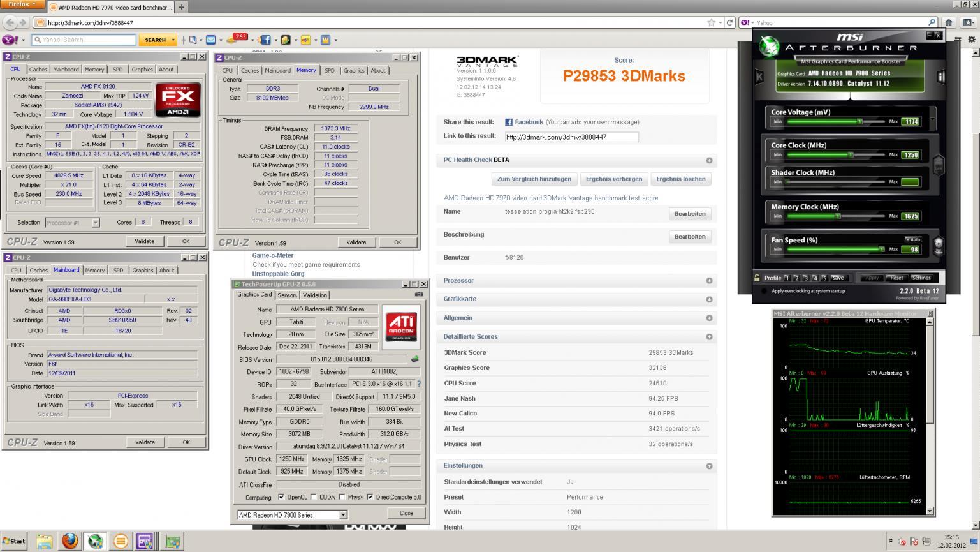Screen dimensions: 980x552
Task: Collapse the Detaillierte Scores section
Action: 709,337
